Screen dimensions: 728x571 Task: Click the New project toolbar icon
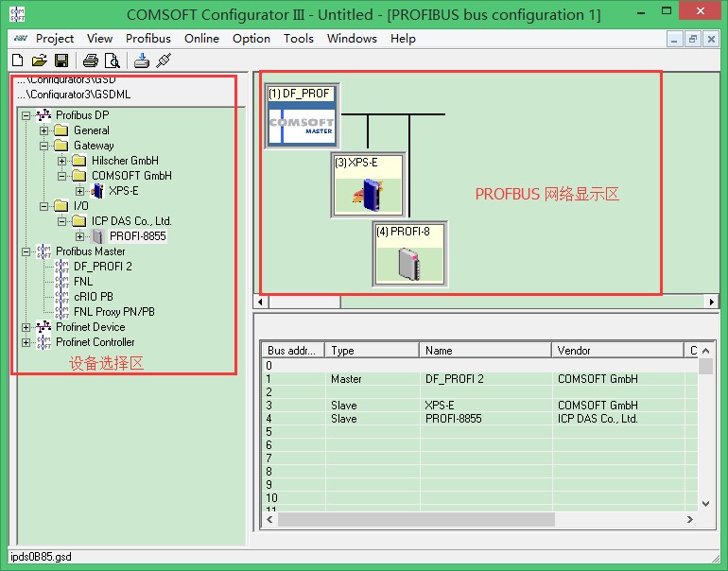[x=18, y=61]
